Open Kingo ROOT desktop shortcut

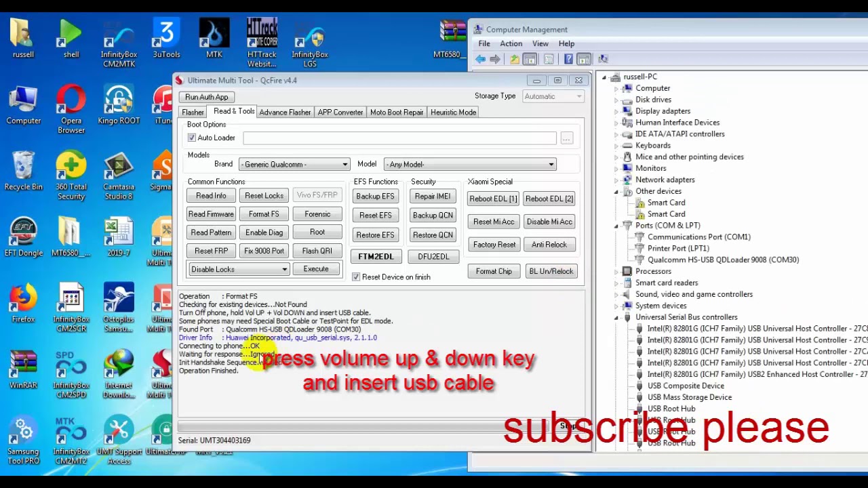pyautogui.click(x=119, y=104)
